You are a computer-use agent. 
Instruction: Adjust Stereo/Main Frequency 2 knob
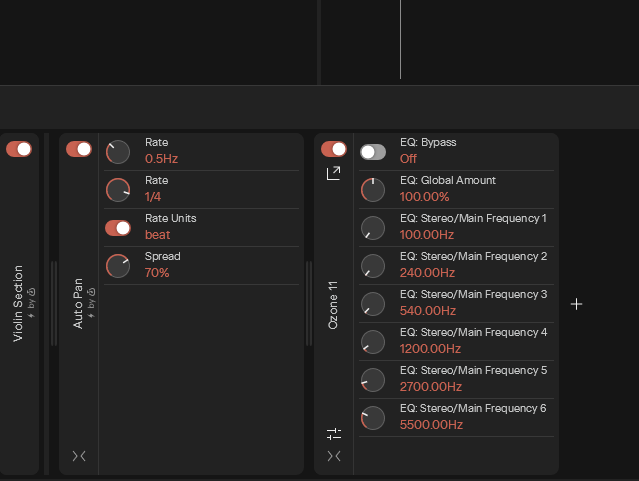pos(373,266)
